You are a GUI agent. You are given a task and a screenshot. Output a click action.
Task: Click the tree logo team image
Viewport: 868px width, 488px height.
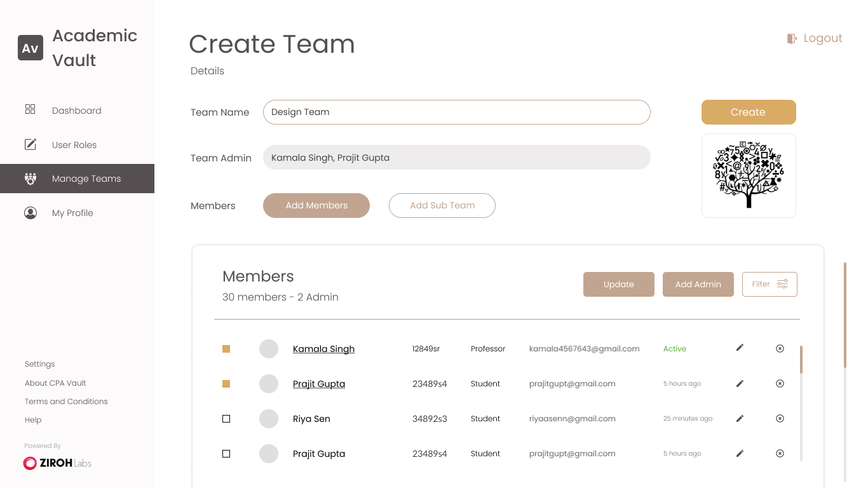tap(749, 175)
